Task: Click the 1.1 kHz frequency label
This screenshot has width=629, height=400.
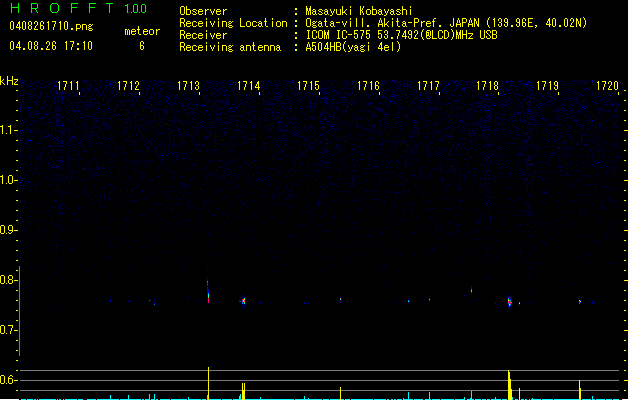Action: pyautogui.click(x=8, y=130)
